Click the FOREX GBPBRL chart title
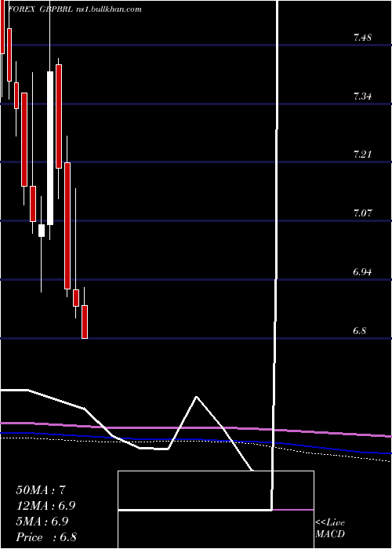Image resolution: width=392 pixels, height=549 pixels. [75, 9]
